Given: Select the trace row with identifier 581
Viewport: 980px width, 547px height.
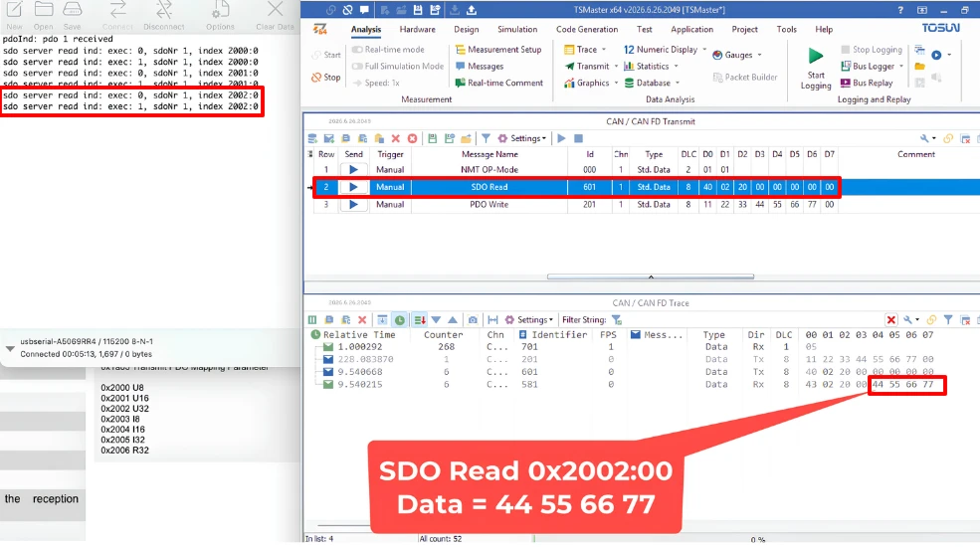Looking at the screenshot, I should pos(625,385).
